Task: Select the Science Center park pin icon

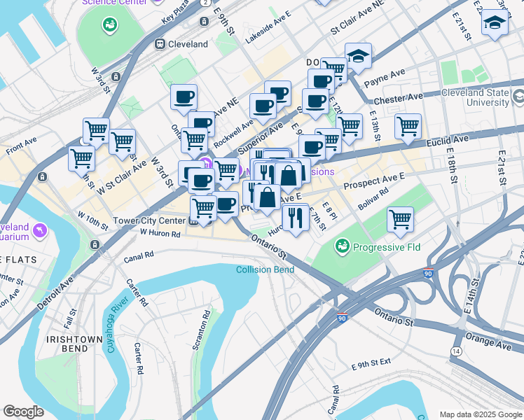Action: [109, 26]
